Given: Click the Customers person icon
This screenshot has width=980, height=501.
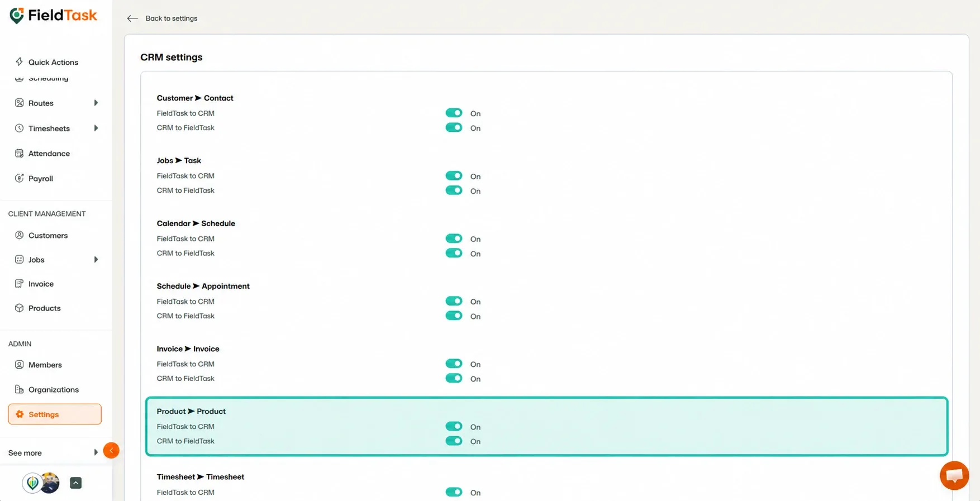Looking at the screenshot, I should point(19,235).
